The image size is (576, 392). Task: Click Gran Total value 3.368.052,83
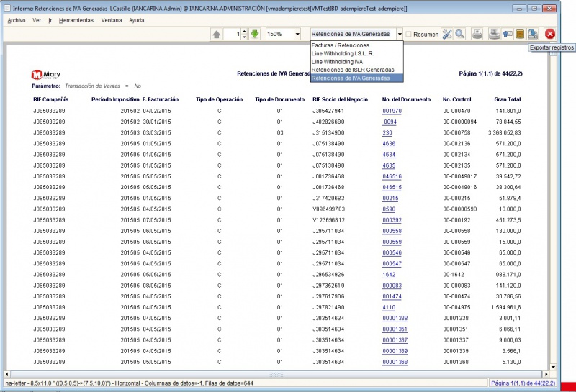click(x=505, y=133)
